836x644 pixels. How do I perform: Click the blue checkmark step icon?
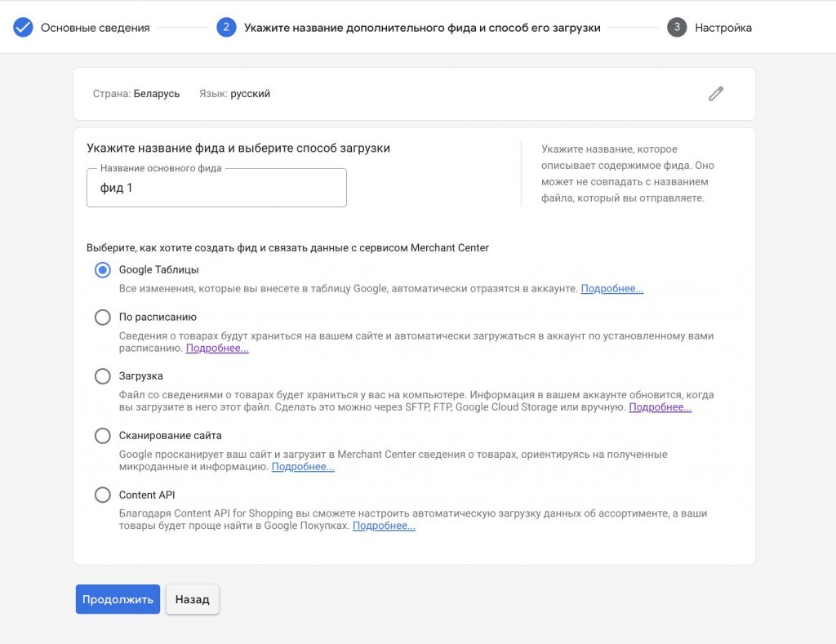[23, 27]
